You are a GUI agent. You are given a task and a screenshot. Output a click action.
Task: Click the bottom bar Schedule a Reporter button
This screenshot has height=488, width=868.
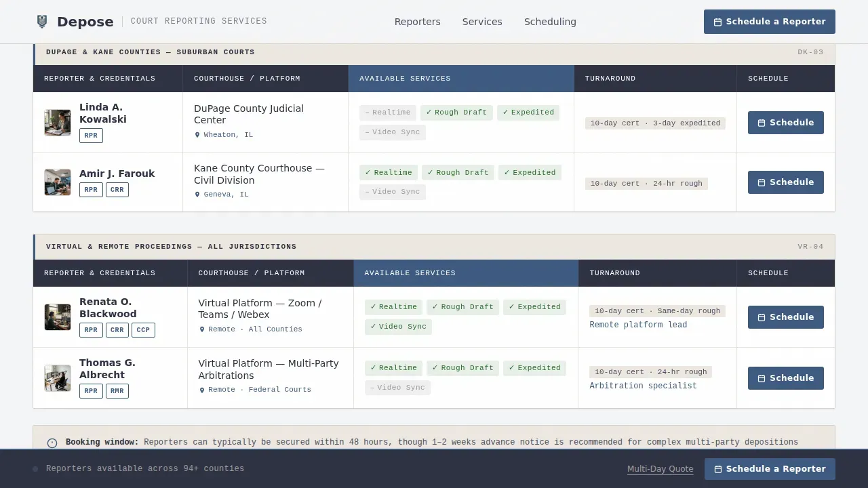[x=770, y=469]
